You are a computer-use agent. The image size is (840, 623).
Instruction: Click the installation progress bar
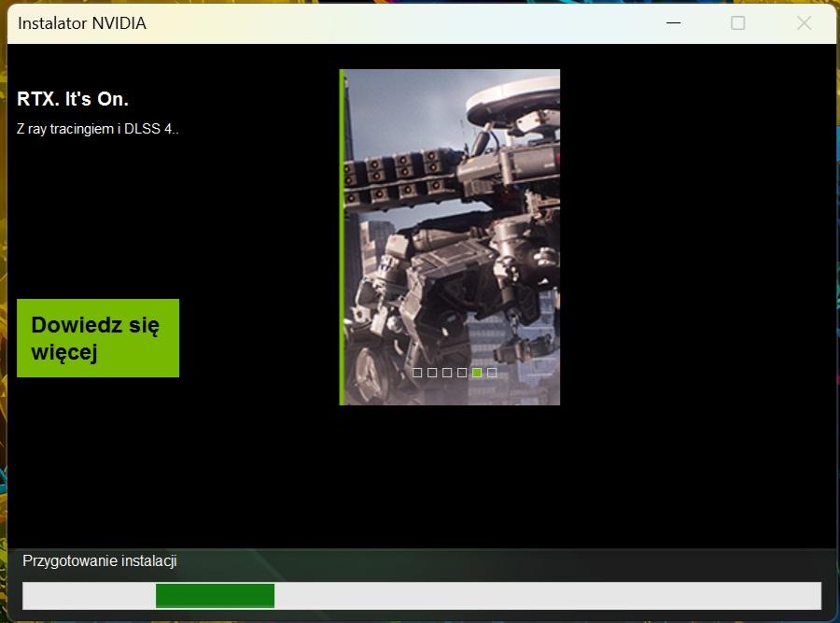[x=422, y=596]
